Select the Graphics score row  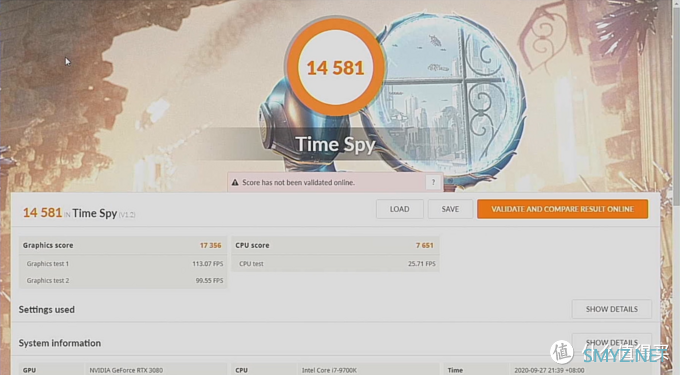[123, 245]
